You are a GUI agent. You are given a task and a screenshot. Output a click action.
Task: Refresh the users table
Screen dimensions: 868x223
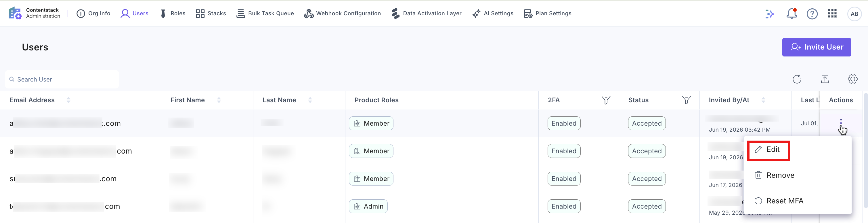797,79
